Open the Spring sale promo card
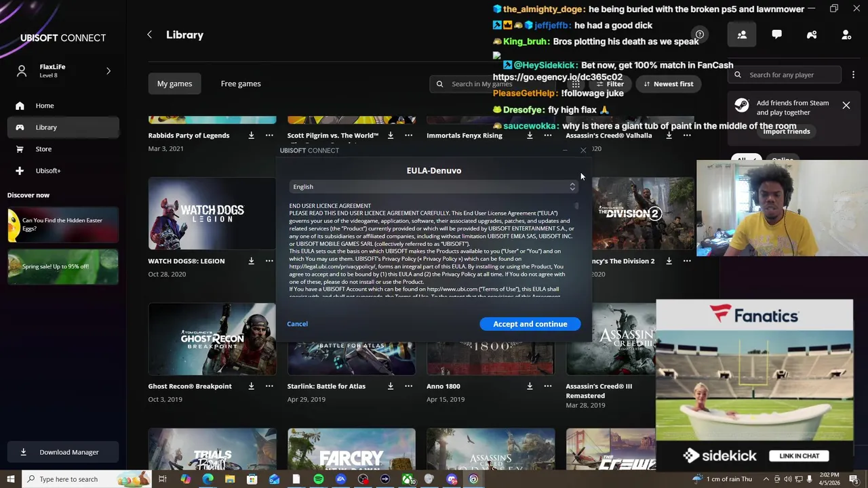Image resolution: width=868 pixels, height=488 pixels. 63,266
